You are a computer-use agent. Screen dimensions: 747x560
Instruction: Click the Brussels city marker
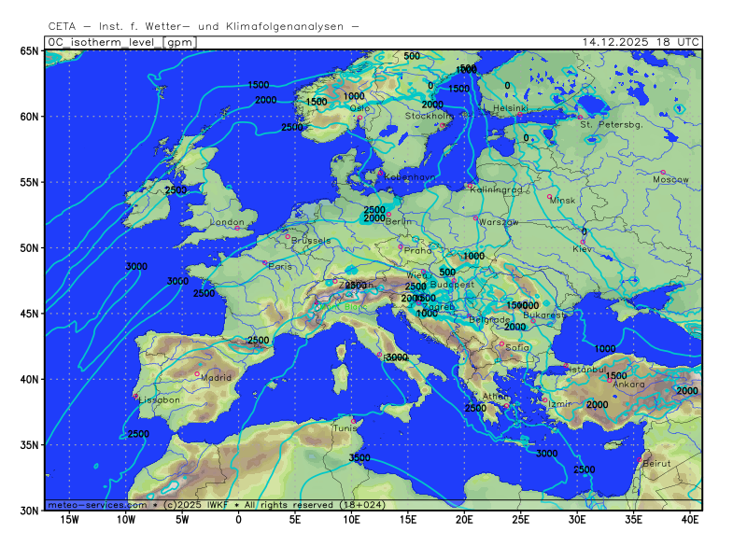pos(288,236)
